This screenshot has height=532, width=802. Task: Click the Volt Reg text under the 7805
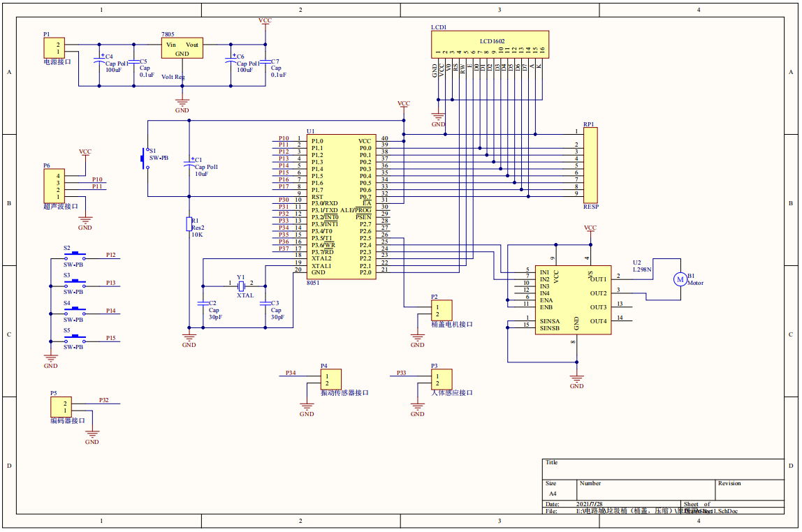click(x=173, y=77)
